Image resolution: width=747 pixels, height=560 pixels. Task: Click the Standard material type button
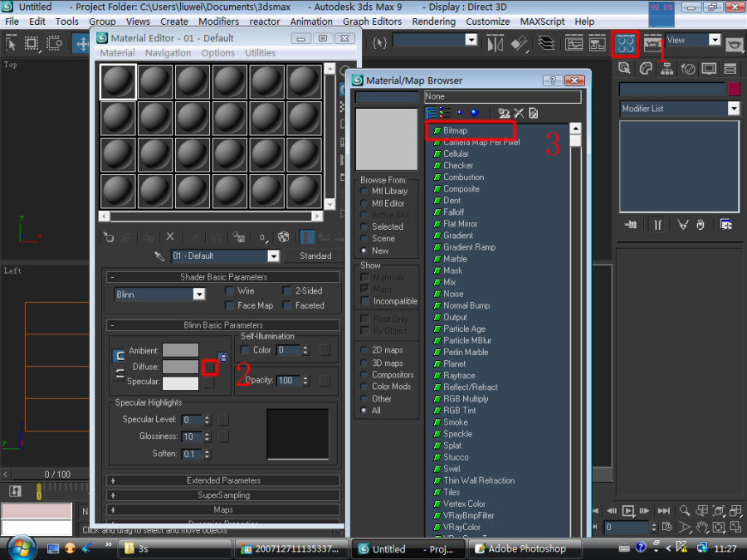pos(315,256)
